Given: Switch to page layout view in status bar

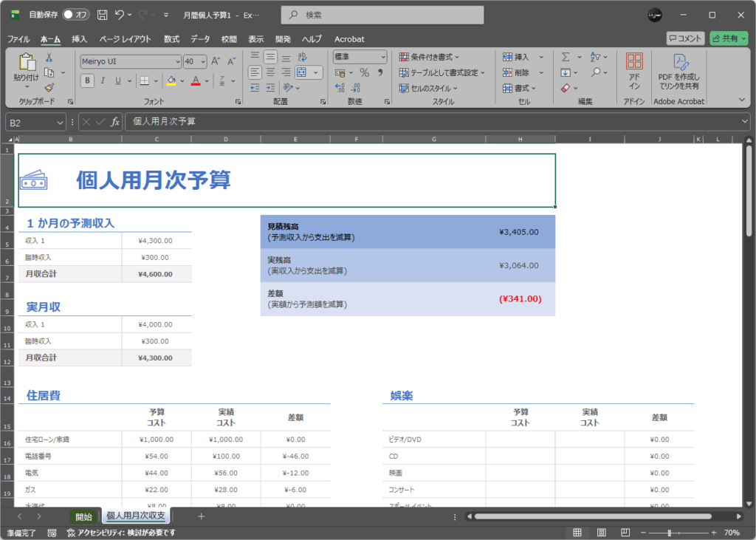Looking at the screenshot, I should pos(602,533).
